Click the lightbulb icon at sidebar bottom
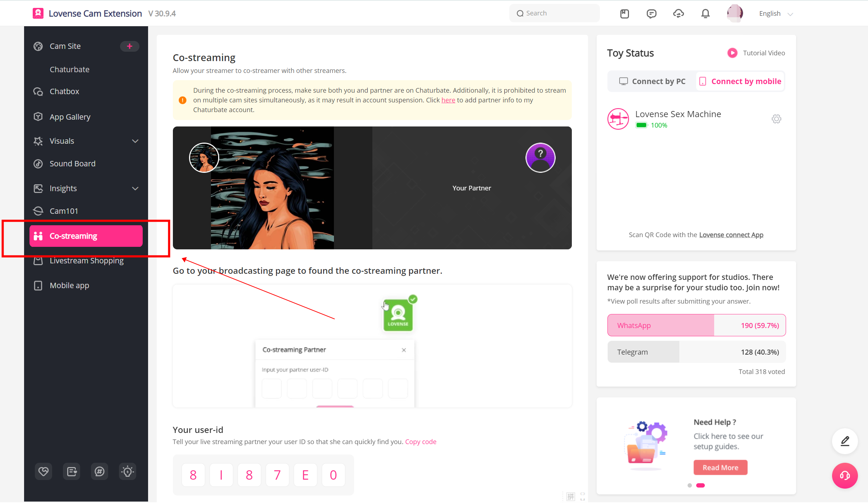This screenshot has height=503, width=868. pos(128,471)
